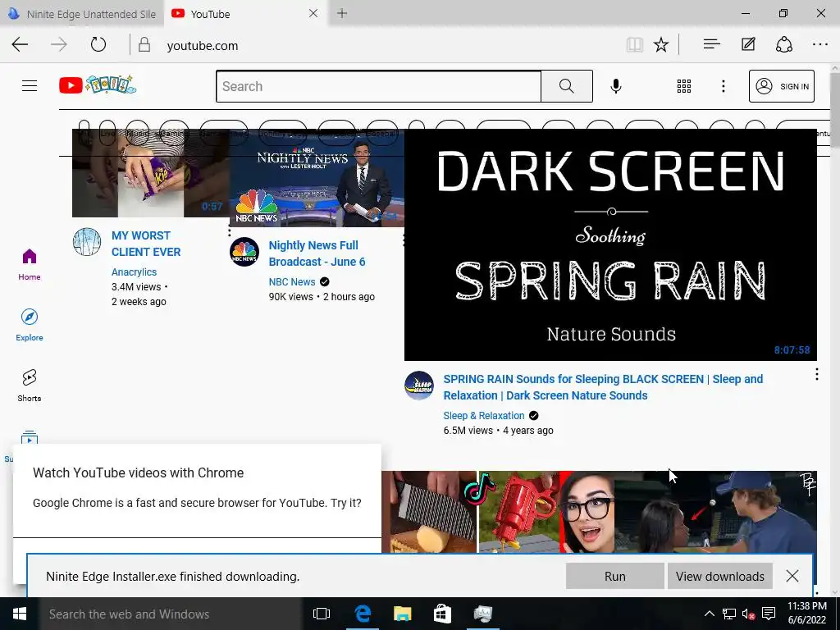Show hidden system tray icons
Screen dimensions: 840x630
(x=710, y=614)
